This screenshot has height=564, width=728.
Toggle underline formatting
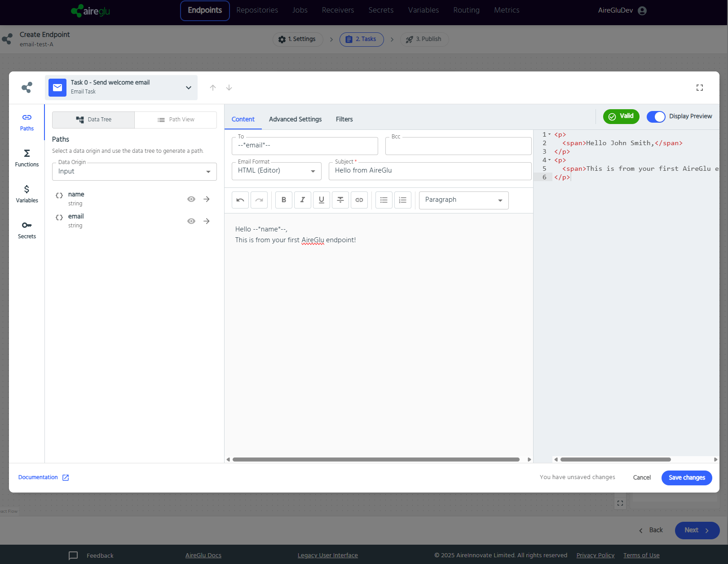[x=322, y=200]
